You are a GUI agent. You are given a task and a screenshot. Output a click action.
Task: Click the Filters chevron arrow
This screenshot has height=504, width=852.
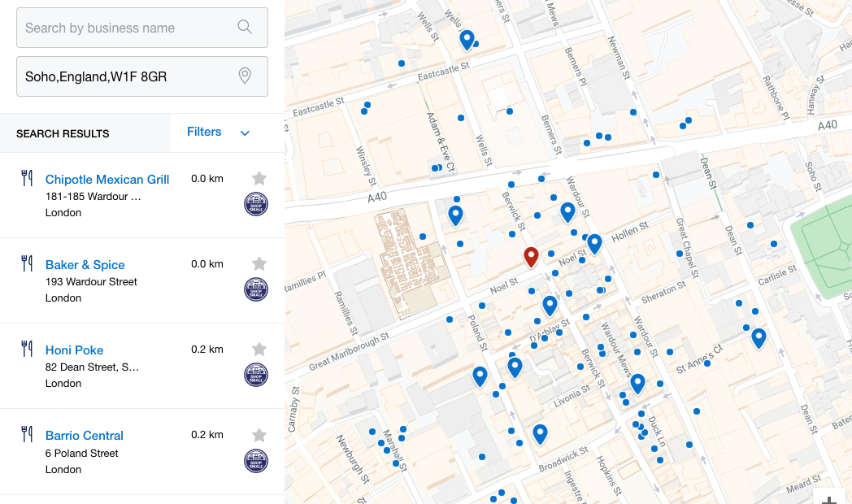click(x=245, y=133)
